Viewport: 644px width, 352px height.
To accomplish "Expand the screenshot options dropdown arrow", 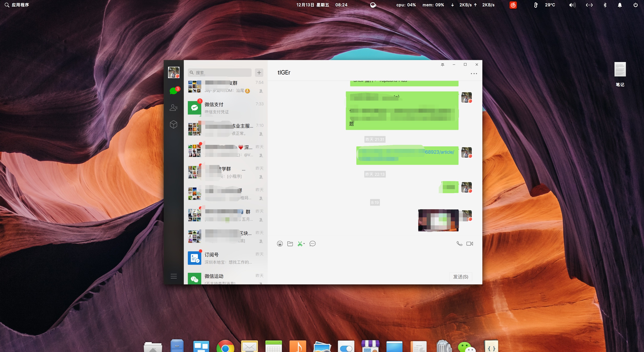I will pyautogui.click(x=304, y=243).
